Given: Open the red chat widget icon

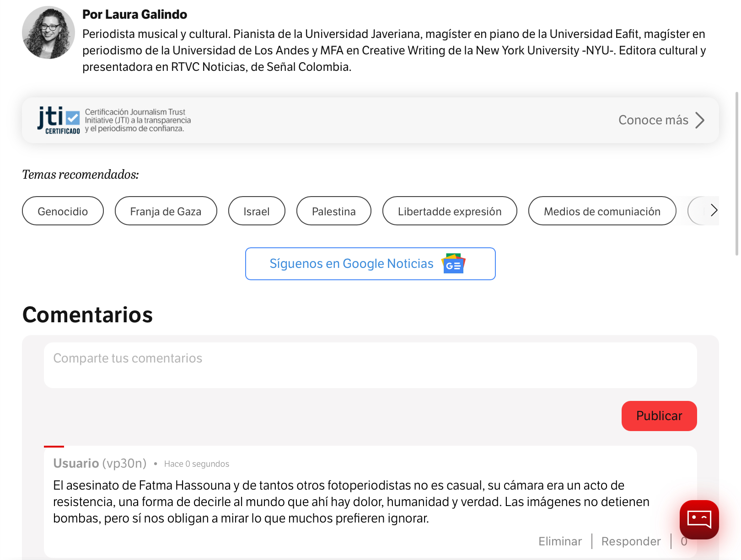Looking at the screenshot, I should [x=699, y=519].
